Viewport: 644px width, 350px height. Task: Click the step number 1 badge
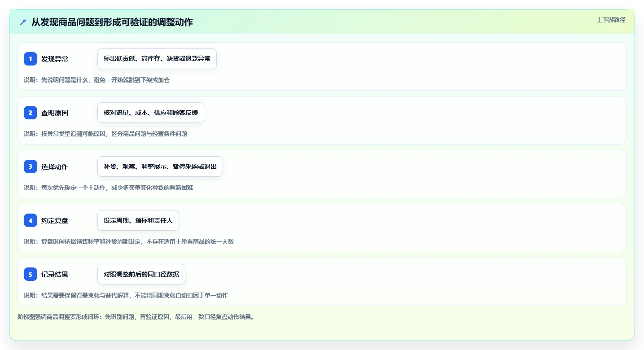pyautogui.click(x=31, y=59)
